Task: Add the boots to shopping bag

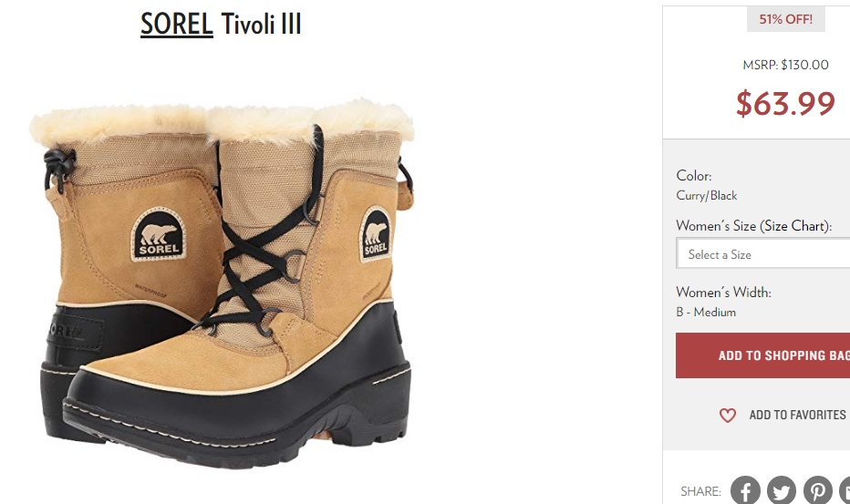Action: click(x=762, y=355)
